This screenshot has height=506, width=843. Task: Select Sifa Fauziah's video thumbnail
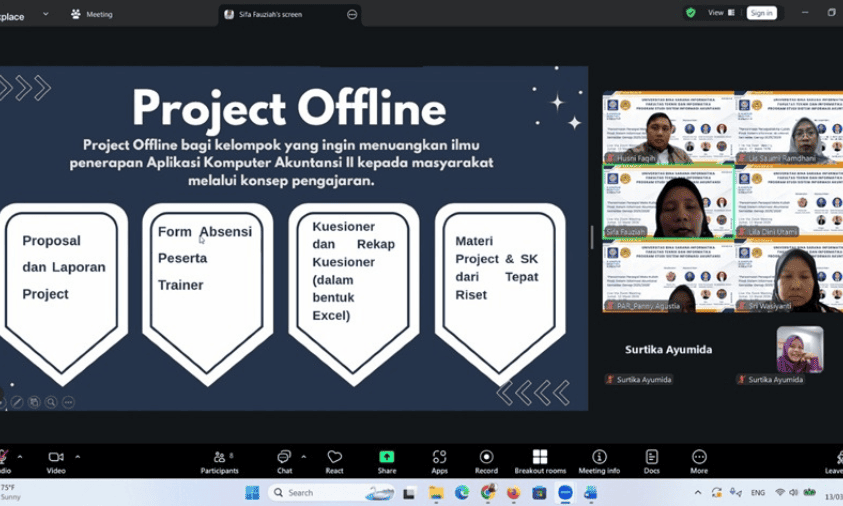point(667,203)
